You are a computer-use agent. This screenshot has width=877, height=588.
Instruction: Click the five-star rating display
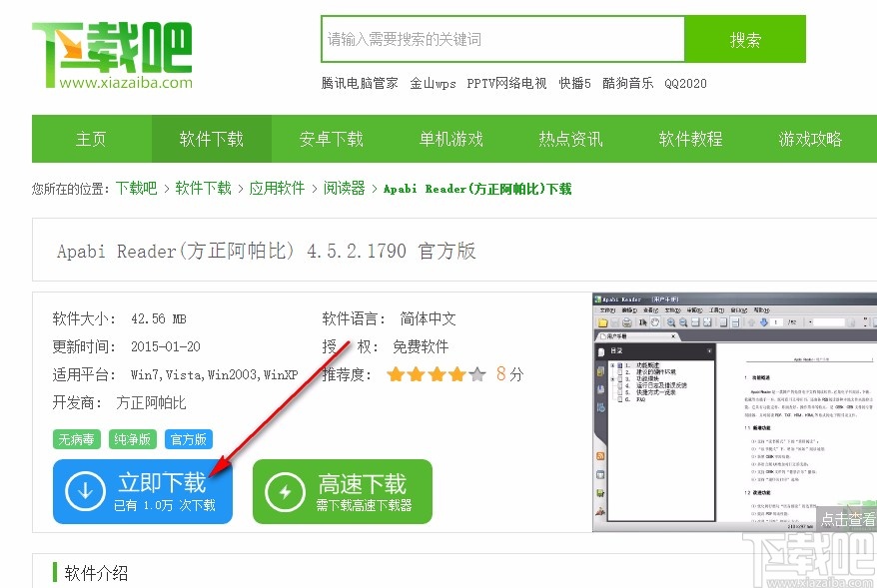coord(437,374)
